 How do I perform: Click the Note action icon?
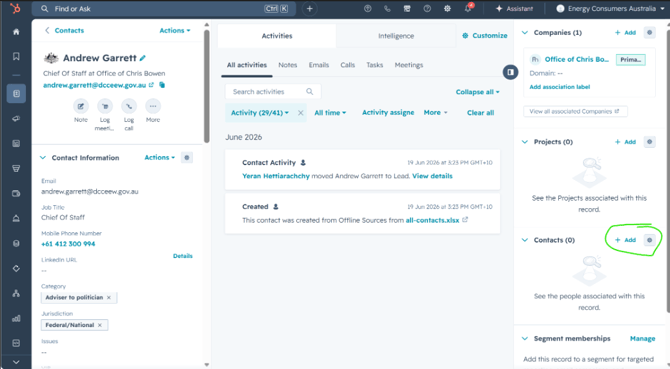(81, 106)
